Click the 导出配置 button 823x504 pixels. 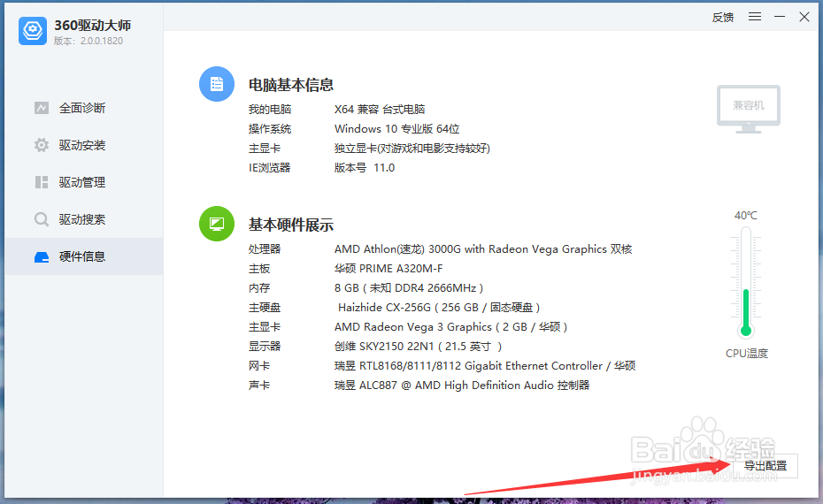click(765, 466)
